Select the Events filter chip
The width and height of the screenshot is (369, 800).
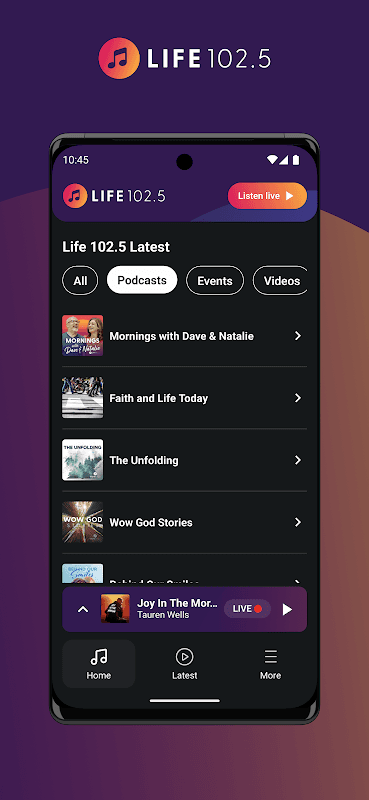click(215, 281)
